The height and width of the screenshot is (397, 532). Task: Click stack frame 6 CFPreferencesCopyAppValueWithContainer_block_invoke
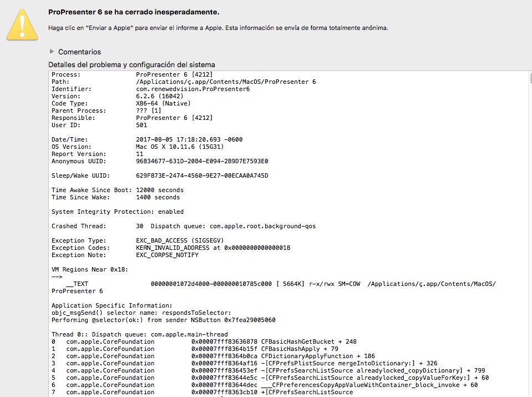click(265, 385)
